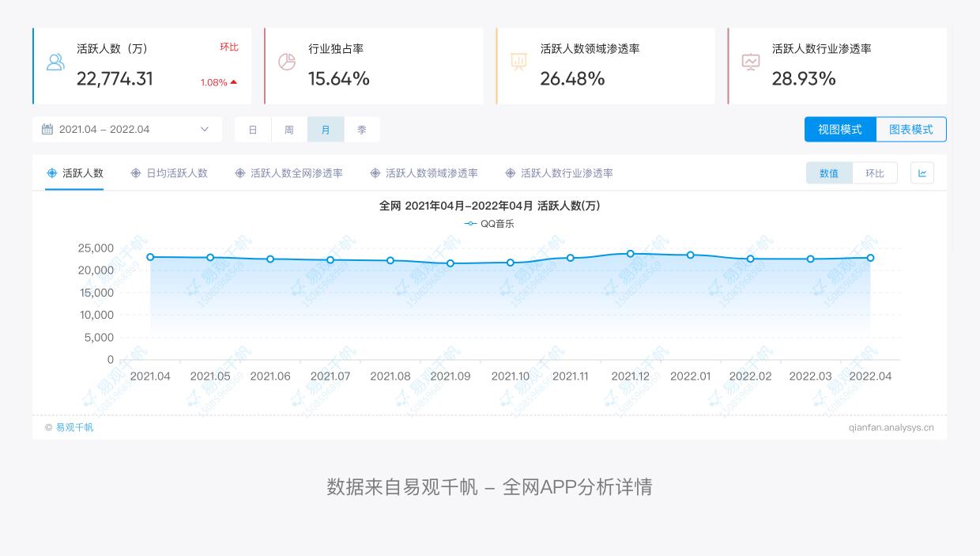Click the calendar icon in the date range selector
Image resolution: width=980 pixels, height=556 pixels.
tap(47, 129)
